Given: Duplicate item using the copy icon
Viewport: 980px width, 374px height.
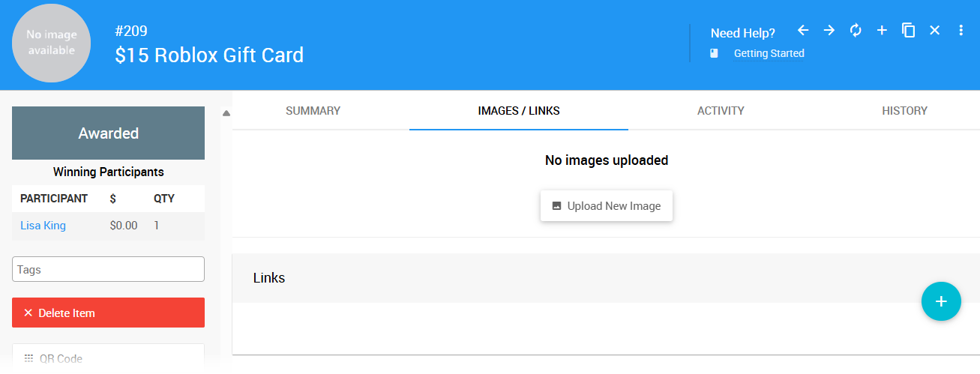Looking at the screenshot, I should tap(908, 30).
